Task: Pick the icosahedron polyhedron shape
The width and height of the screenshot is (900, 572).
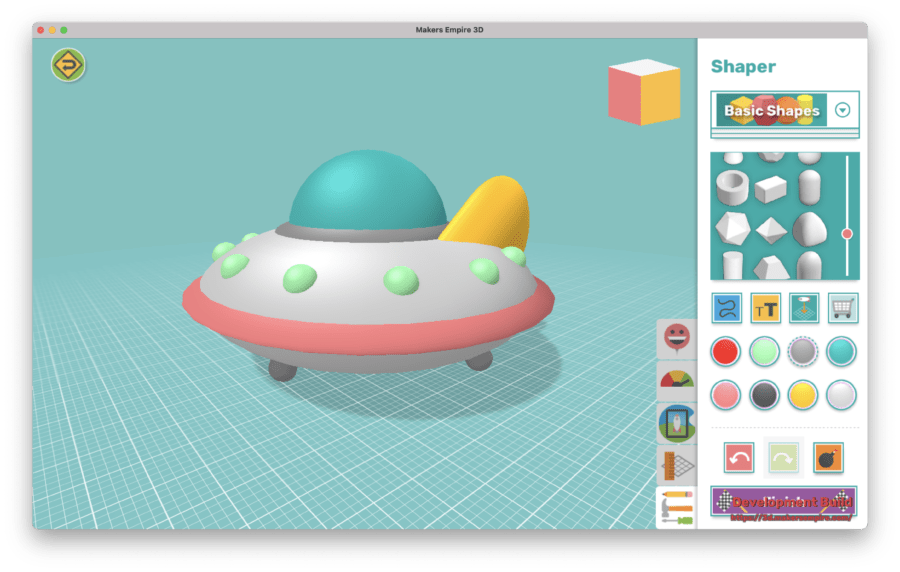Action: point(732,228)
